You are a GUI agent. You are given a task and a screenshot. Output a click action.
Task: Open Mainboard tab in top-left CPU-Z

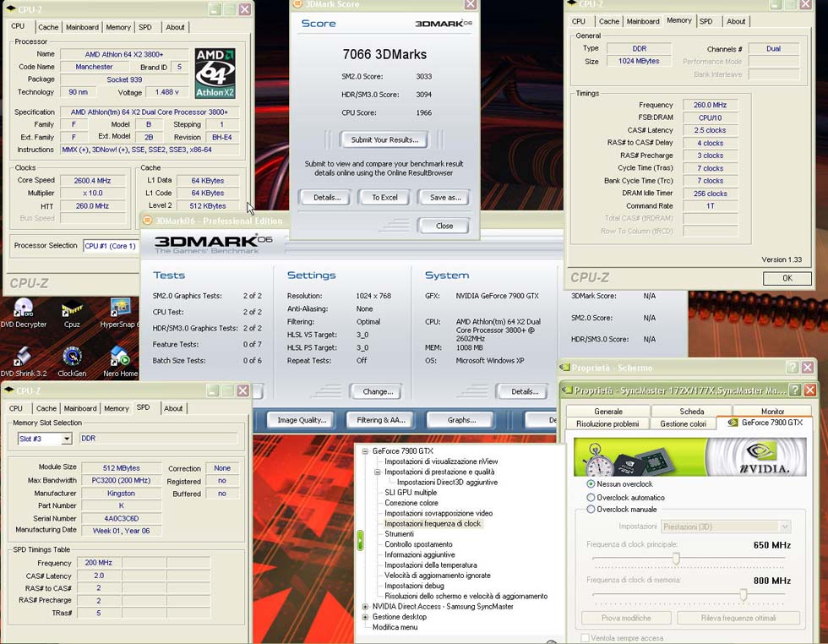(82, 27)
